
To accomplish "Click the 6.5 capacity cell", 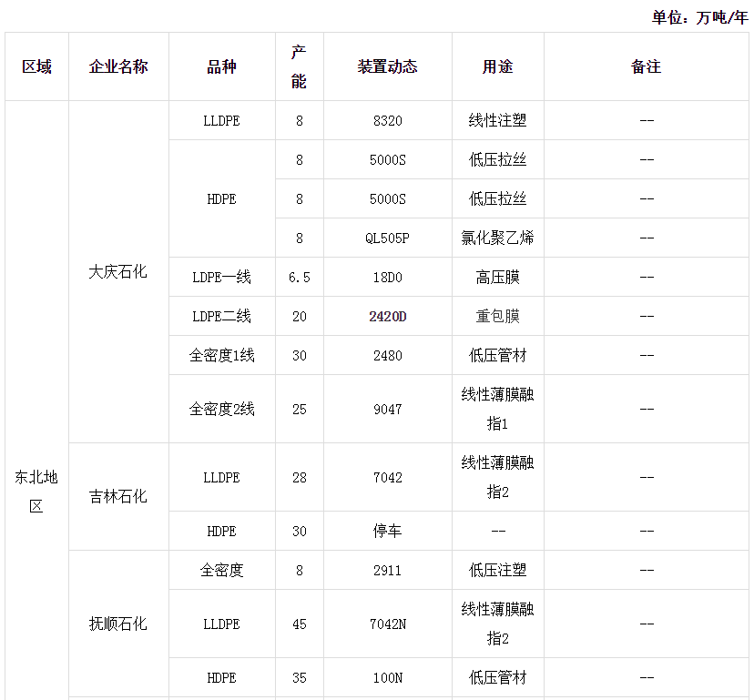I will pyautogui.click(x=299, y=277).
